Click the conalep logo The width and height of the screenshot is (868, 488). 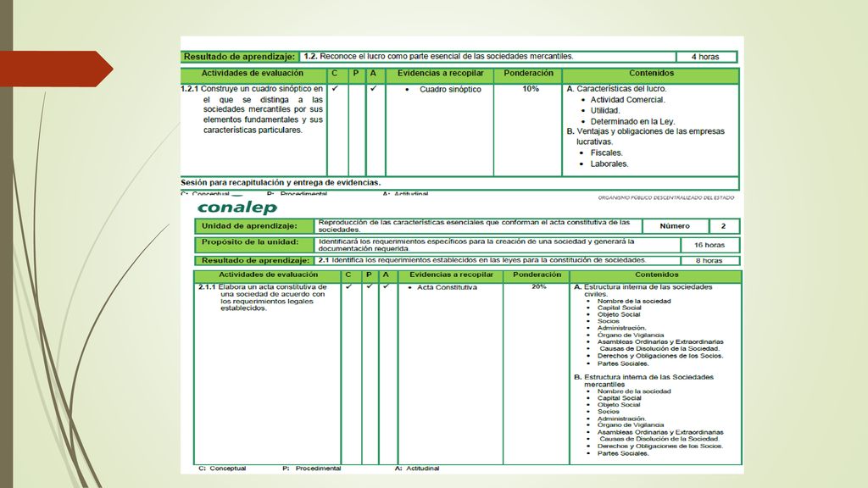tap(237, 208)
